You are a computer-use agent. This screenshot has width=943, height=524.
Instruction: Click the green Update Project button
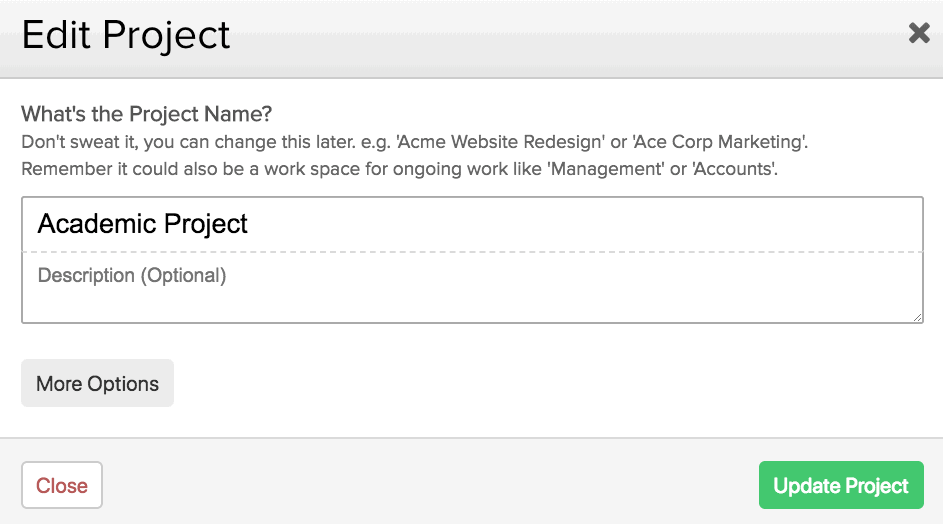[841, 485]
